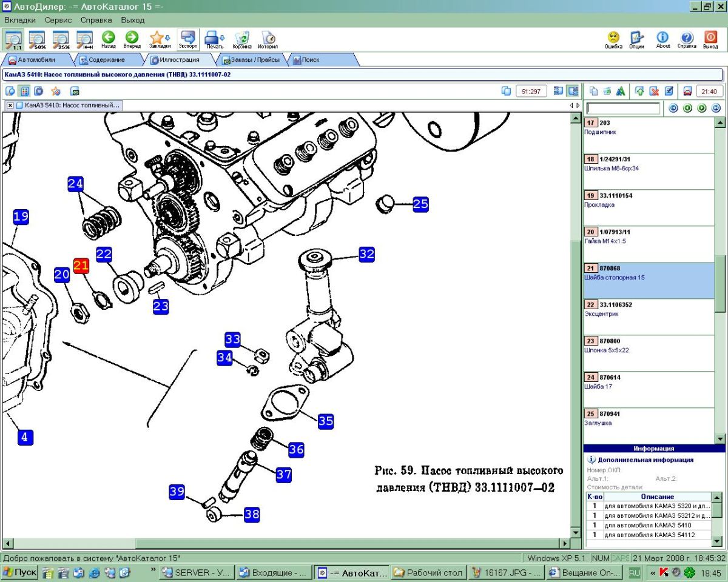Image resolution: width=728 pixels, height=582 pixels.
Task: Select part 23 Шпонка 5х5х22
Action: 649,353
